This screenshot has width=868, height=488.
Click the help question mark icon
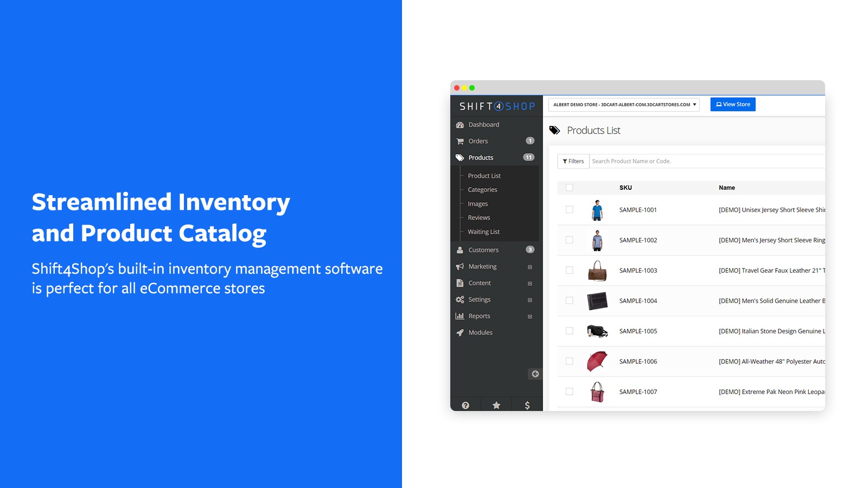click(x=465, y=405)
